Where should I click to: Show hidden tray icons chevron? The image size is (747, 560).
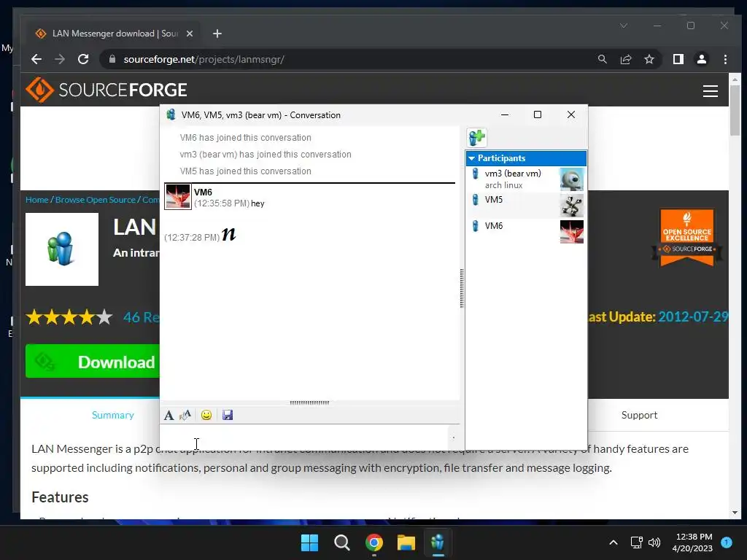614,542
